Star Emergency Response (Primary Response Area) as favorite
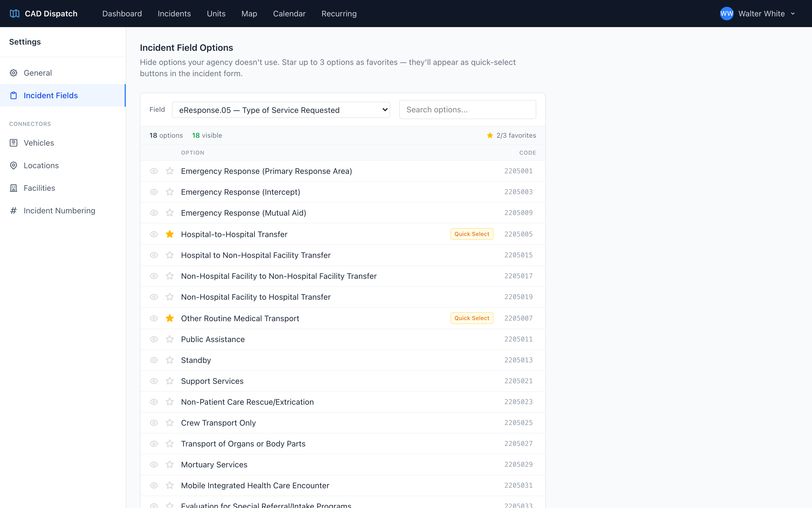The image size is (812, 508). [x=170, y=171]
